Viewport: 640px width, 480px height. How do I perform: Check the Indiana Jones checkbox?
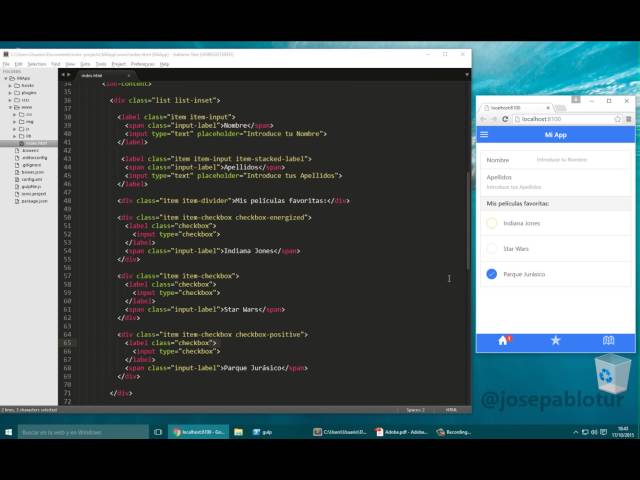click(x=491, y=223)
